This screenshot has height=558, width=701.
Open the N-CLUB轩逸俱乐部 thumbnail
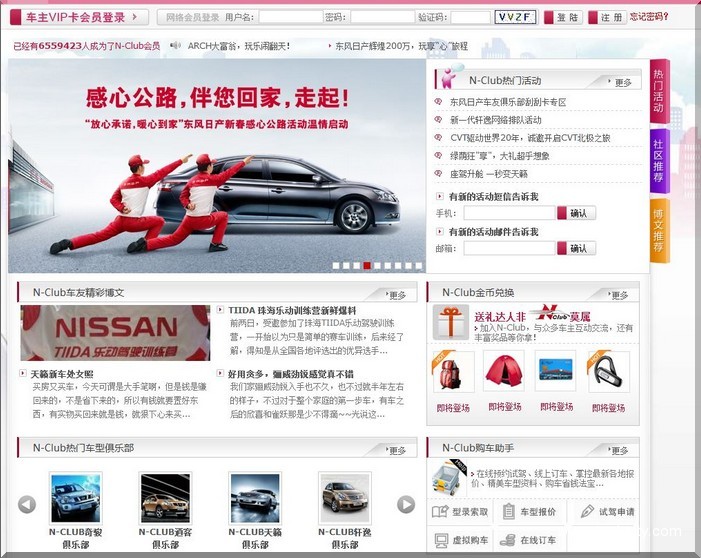click(x=345, y=498)
